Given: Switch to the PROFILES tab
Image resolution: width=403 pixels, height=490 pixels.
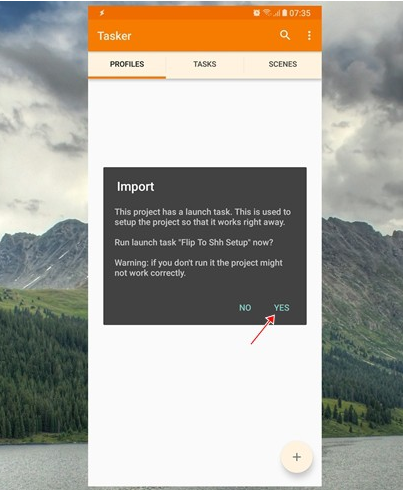Looking at the screenshot, I should pyautogui.click(x=127, y=64).
